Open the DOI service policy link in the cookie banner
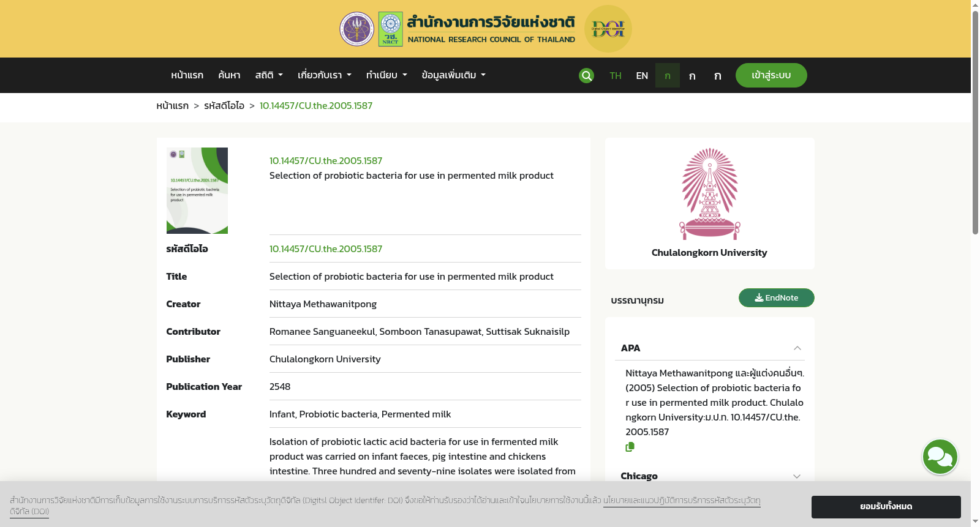980x527 pixels. tap(682, 500)
